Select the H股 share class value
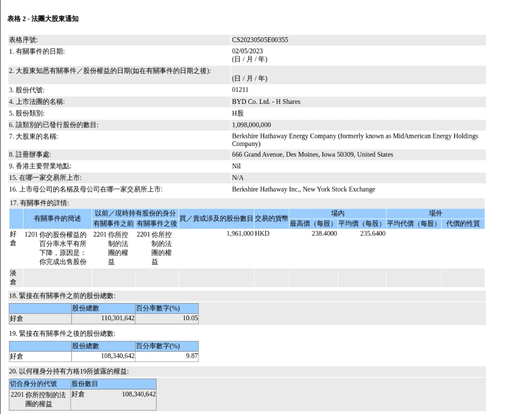This screenshot has width=532, height=414. [238, 113]
